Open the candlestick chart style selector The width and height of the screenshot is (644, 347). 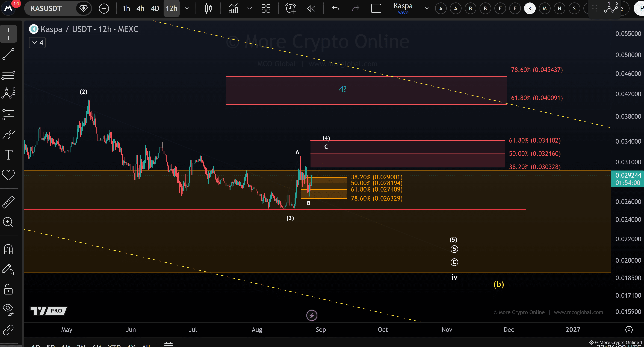click(208, 8)
